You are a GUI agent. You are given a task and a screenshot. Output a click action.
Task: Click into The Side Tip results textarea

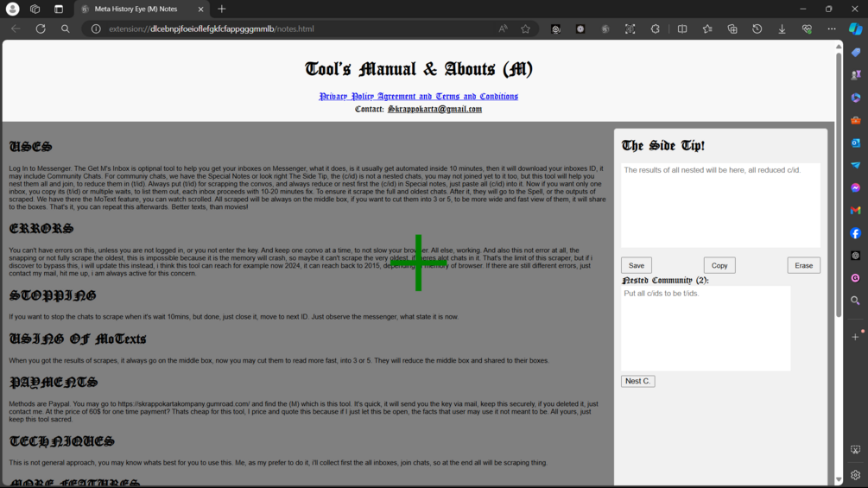pyautogui.click(x=720, y=206)
